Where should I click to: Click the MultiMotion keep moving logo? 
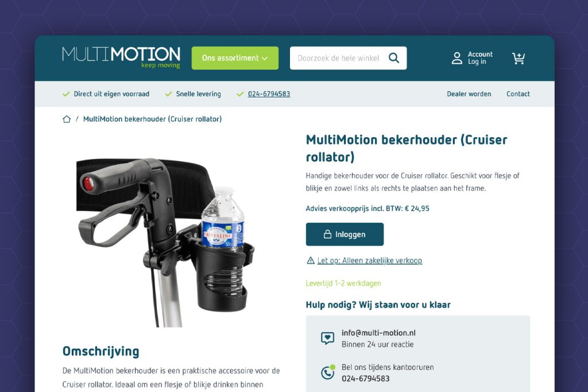click(x=121, y=57)
